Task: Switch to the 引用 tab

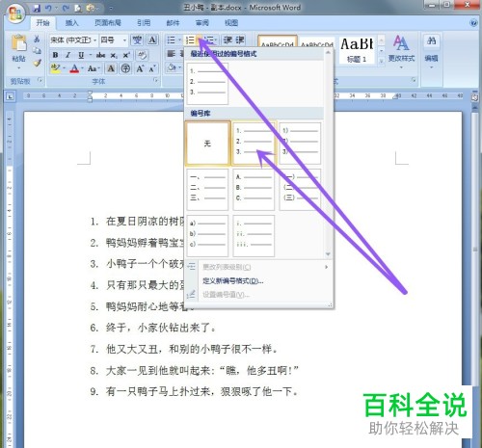Action: tap(144, 23)
